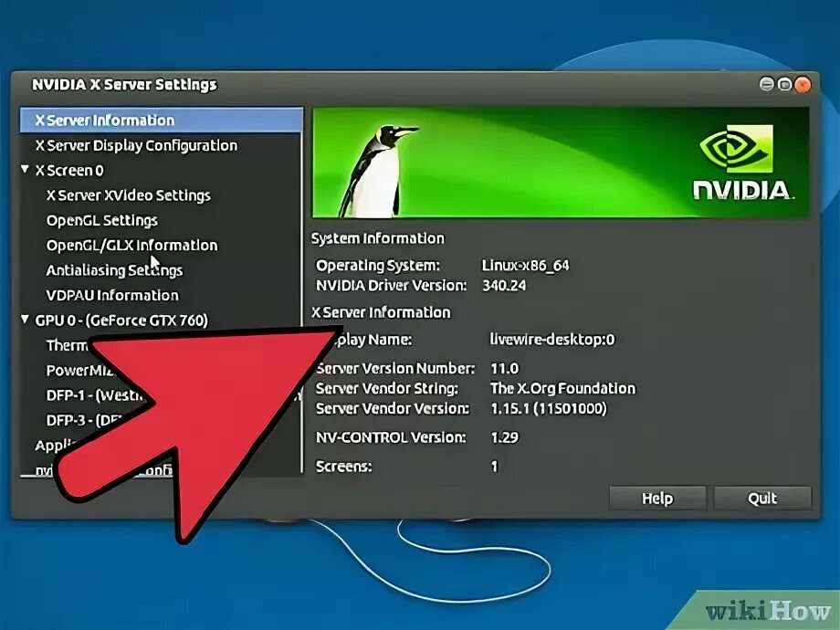Click the Server Vendor String label
Image resolution: width=840 pixels, height=630 pixels.
[x=387, y=389]
